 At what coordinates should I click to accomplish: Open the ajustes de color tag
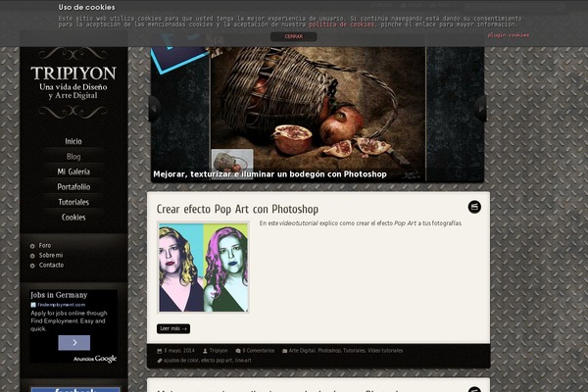(181, 361)
